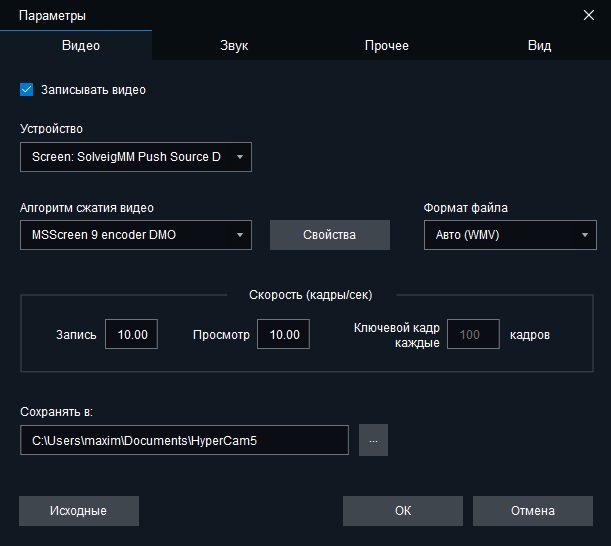Click the Запись frame rate field
The image size is (611, 546).
click(132, 334)
